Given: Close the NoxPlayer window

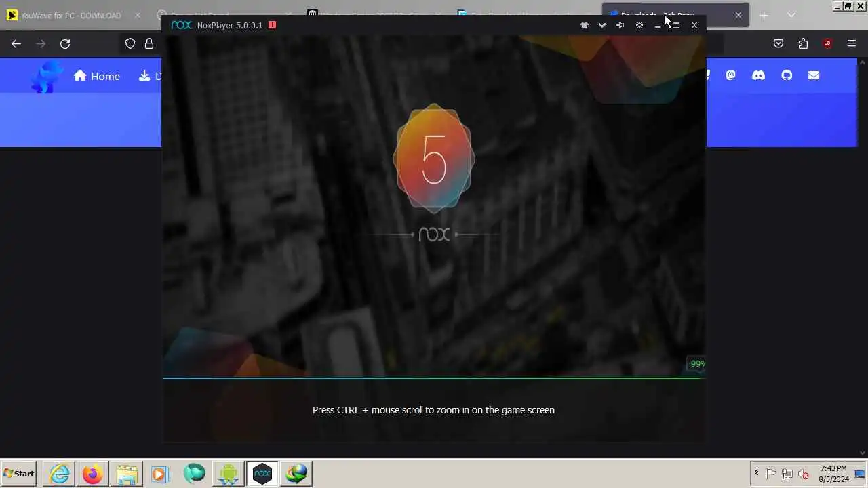Looking at the screenshot, I should coord(694,25).
